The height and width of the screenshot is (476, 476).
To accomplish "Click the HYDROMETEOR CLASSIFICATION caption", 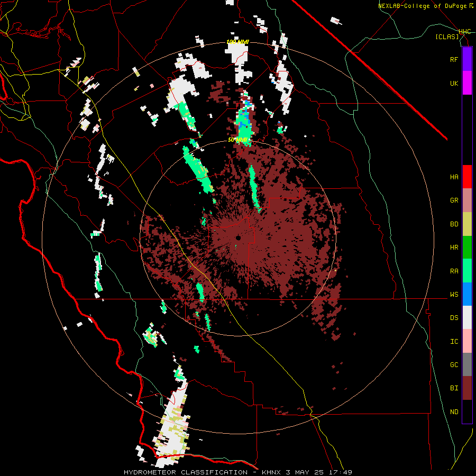I will pos(186,472).
